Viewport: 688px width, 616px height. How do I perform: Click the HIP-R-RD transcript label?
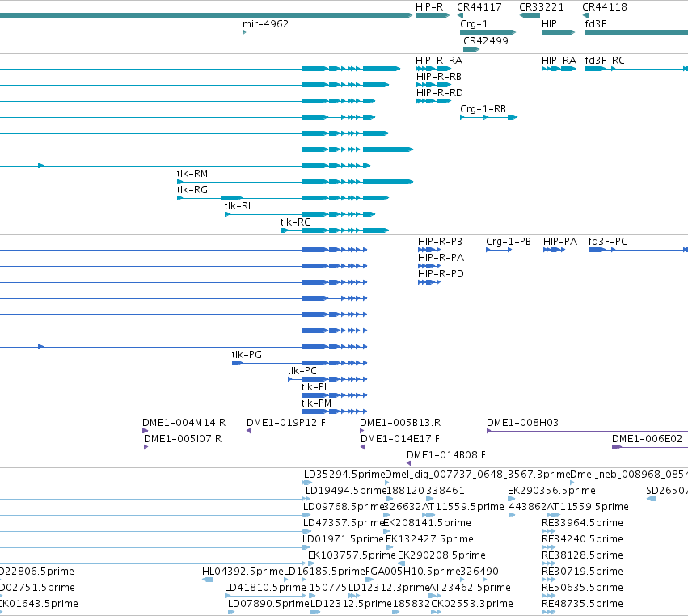(440, 93)
